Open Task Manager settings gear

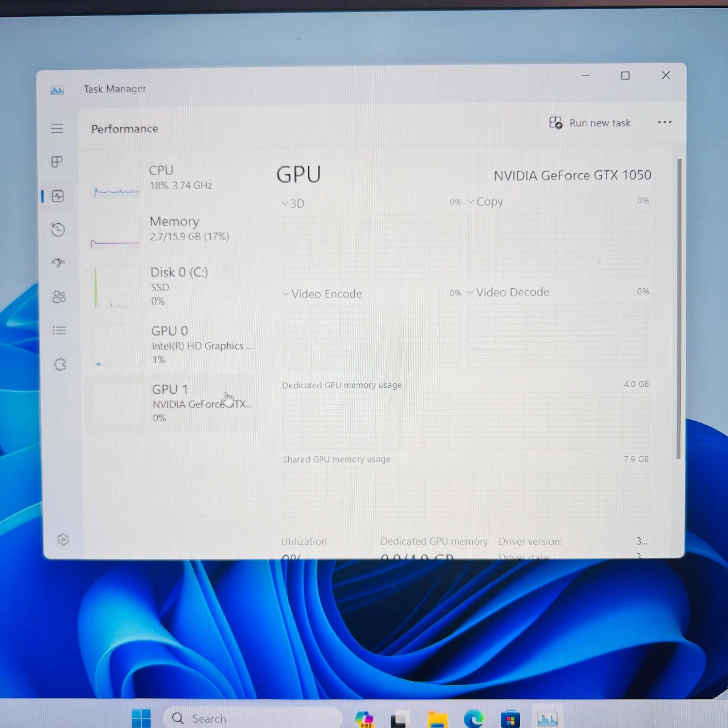click(x=63, y=540)
